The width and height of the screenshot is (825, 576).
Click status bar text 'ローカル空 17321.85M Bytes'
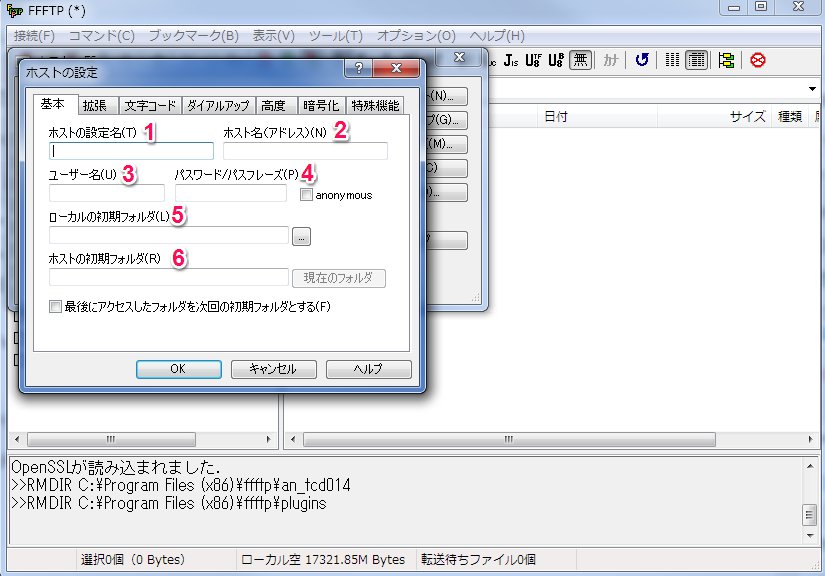(323, 559)
